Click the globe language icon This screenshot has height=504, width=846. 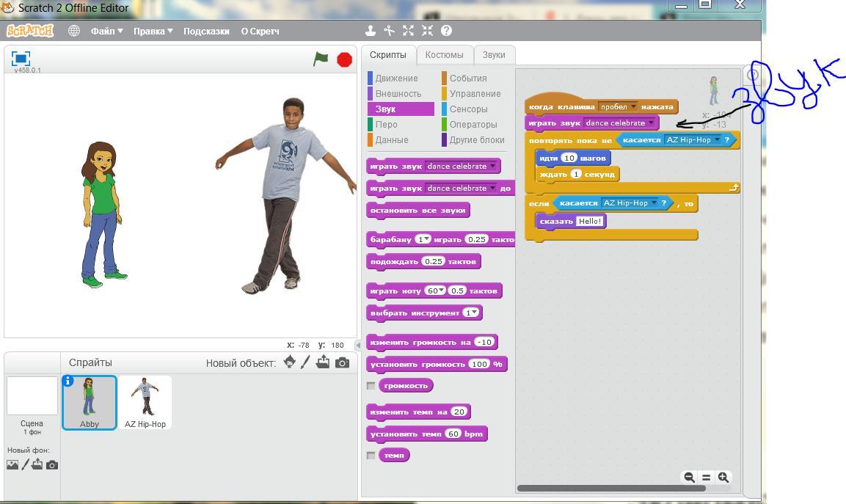(74, 31)
